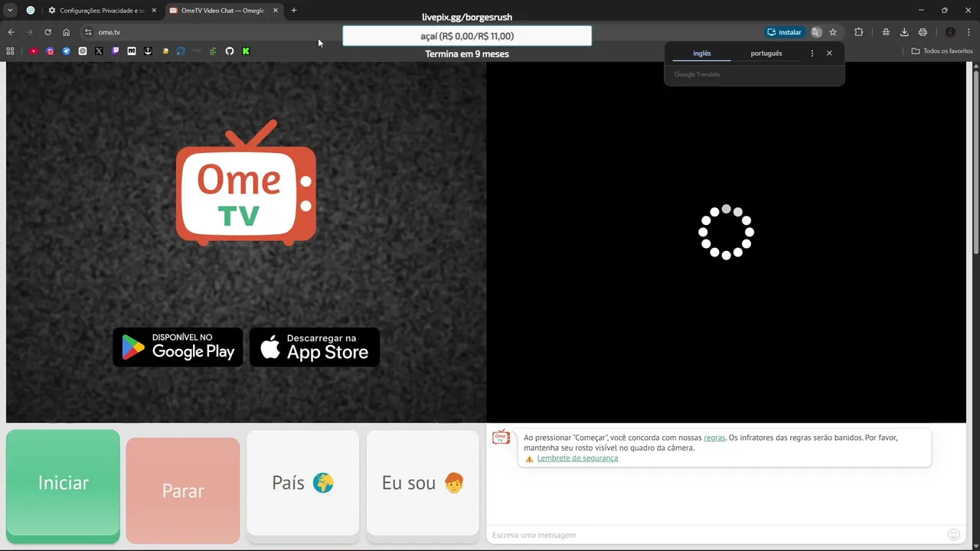The image size is (980, 551).
Task: Open the GitHub bookmark
Action: pos(230,51)
